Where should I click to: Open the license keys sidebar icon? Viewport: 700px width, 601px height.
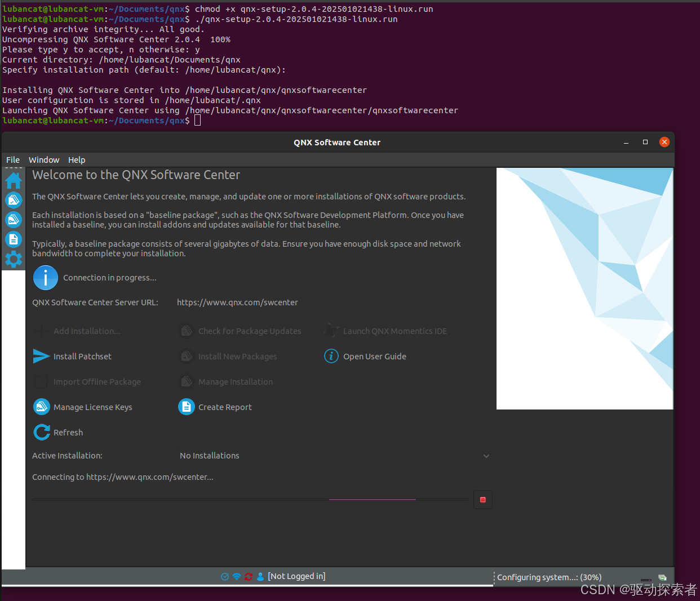[14, 220]
